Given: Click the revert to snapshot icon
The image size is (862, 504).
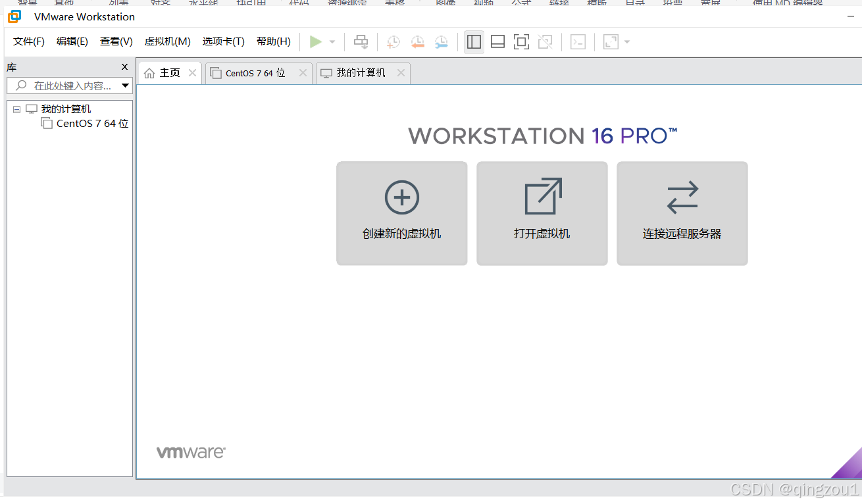Looking at the screenshot, I should coord(417,42).
